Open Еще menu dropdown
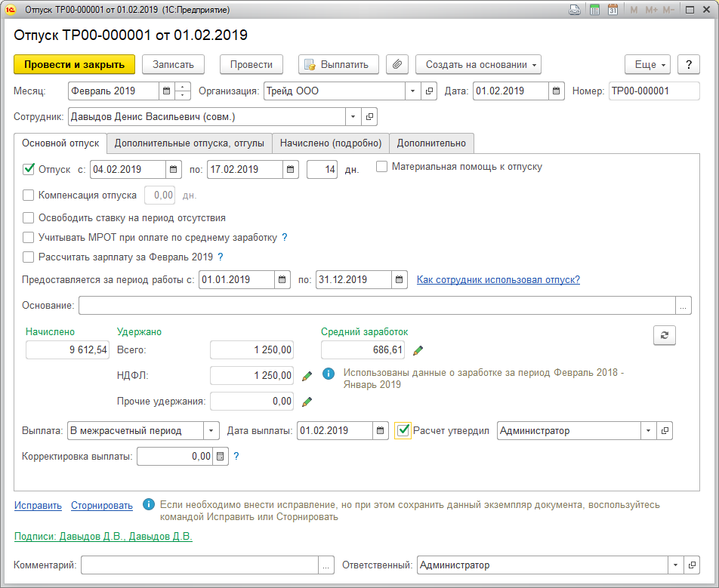 coord(647,65)
